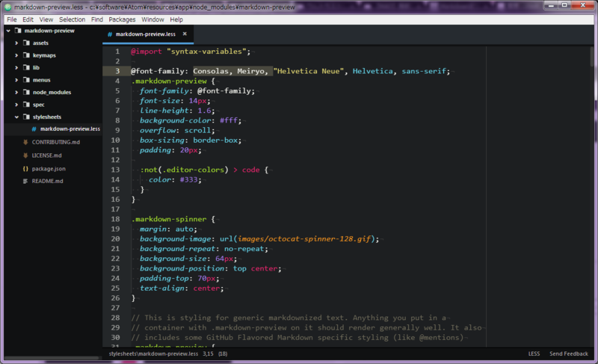Select markdown-preview.less in tree view
This screenshot has width=598, height=364.
tap(70, 129)
